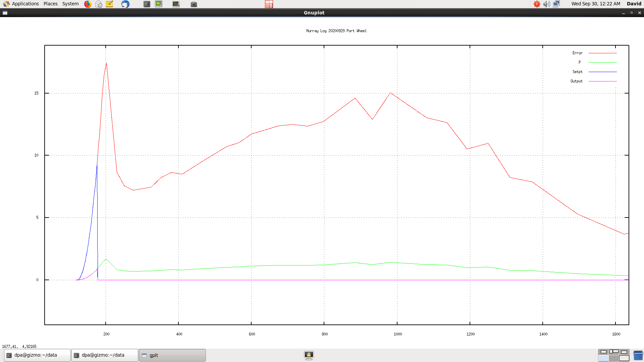
Task: Click the screen lock applet in bottom panel
Action: pyautogui.click(x=309, y=355)
